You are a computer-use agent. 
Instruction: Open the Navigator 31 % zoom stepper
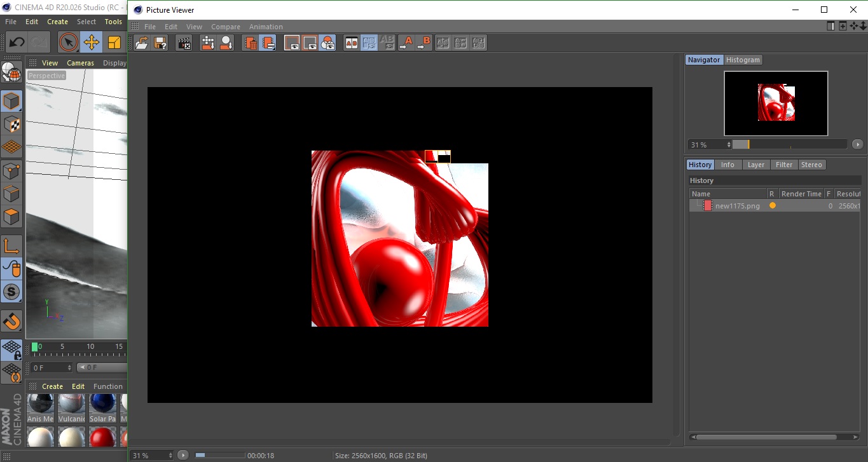coord(728,145)
